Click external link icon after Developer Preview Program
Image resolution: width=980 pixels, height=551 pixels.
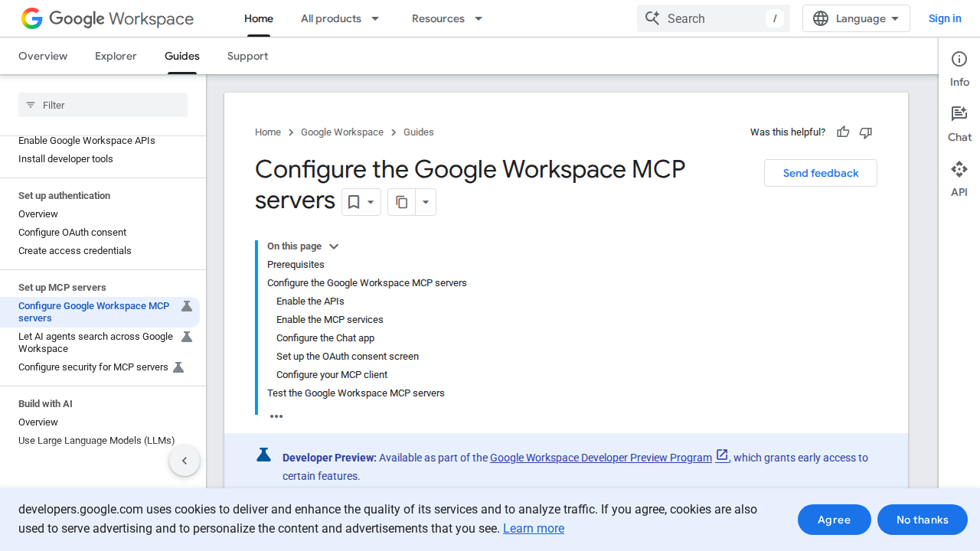tap(722, 456)
